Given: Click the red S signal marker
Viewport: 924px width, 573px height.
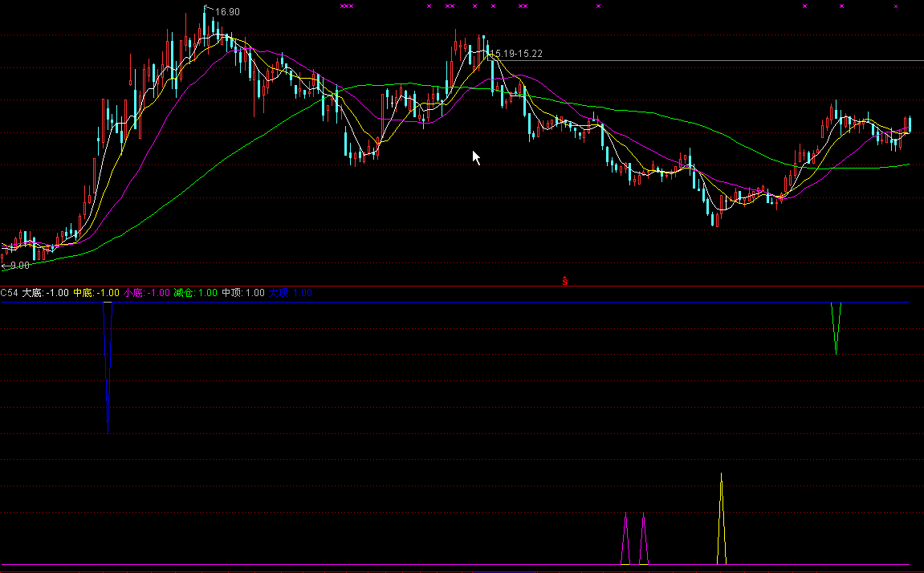Looking at the screenshot, I should pos(564,281).
